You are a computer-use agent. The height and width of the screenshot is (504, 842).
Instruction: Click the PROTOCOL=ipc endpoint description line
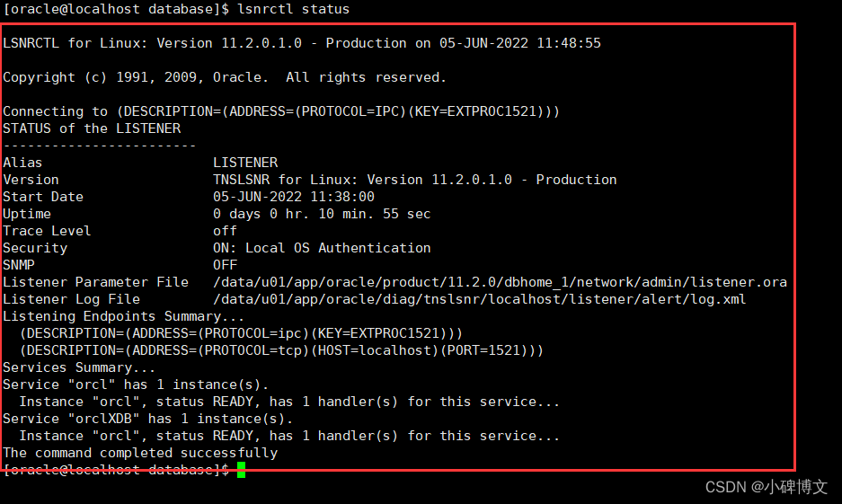point(241,333)
